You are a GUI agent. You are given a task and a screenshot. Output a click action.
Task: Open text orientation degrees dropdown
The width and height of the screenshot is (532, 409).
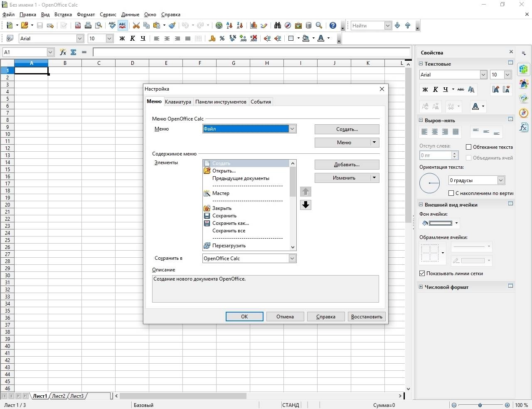[x=501, y=180]
